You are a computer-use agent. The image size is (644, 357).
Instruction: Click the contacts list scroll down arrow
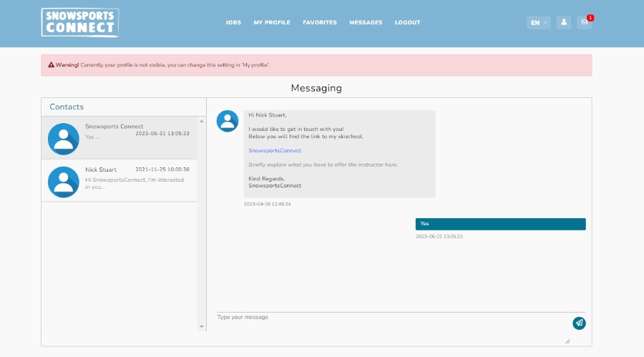(x=202, y=326)
